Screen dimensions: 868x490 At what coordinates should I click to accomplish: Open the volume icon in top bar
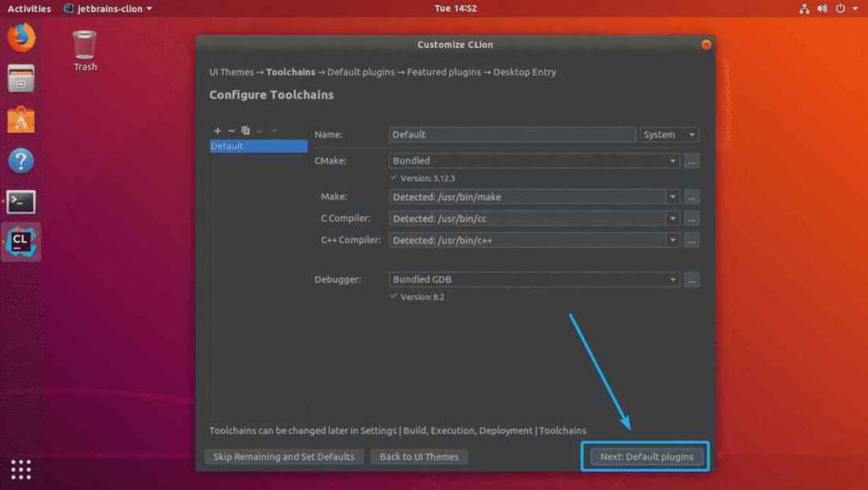coord(822,8)
